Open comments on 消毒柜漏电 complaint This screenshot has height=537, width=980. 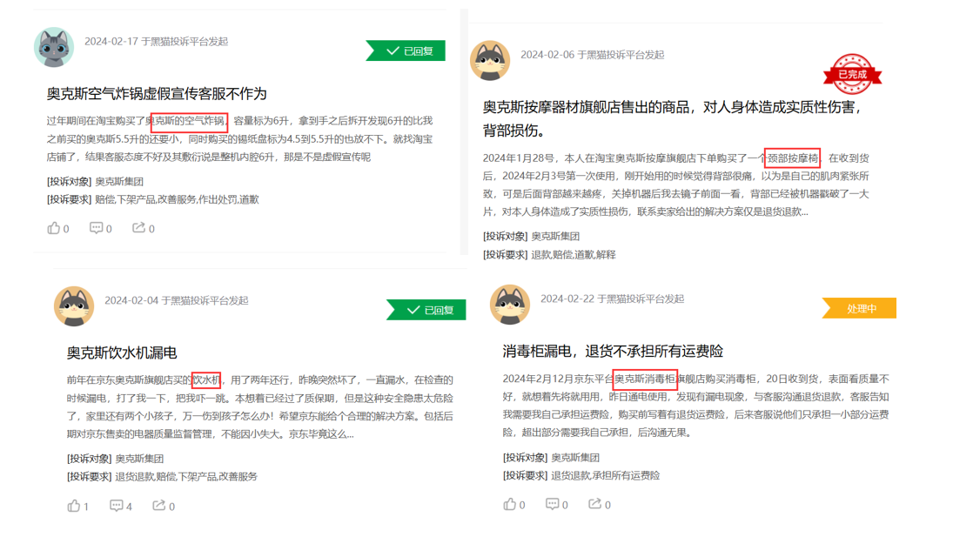[x=556, y=504]
